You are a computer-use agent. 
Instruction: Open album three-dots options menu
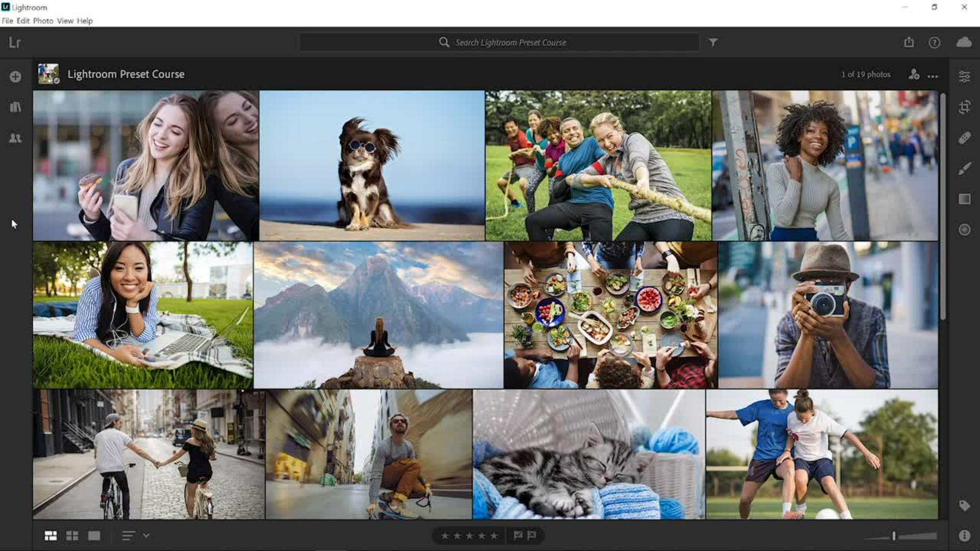pyautogui.click(x=933, y=77)
